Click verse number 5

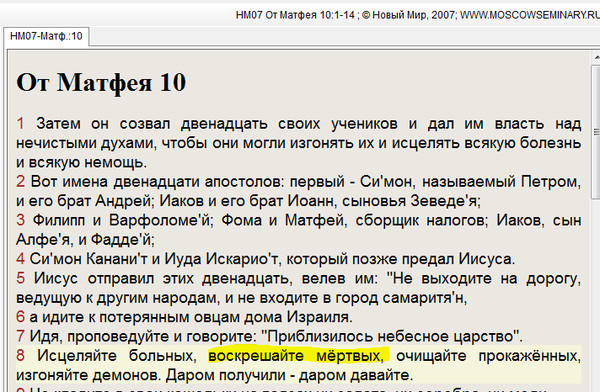point(20,278)
